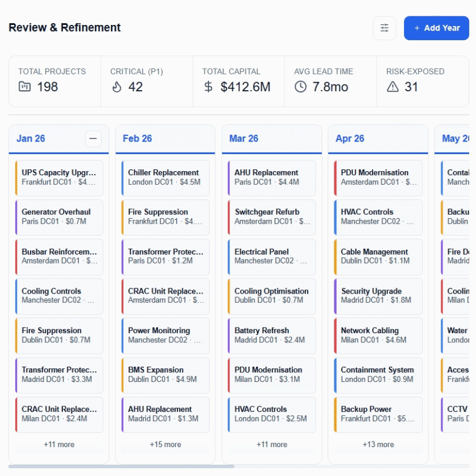The height and width of the screenshot is (476, 476).
Task: Show +15 more projects in Feb 26
Action: (x=165, y=444)
